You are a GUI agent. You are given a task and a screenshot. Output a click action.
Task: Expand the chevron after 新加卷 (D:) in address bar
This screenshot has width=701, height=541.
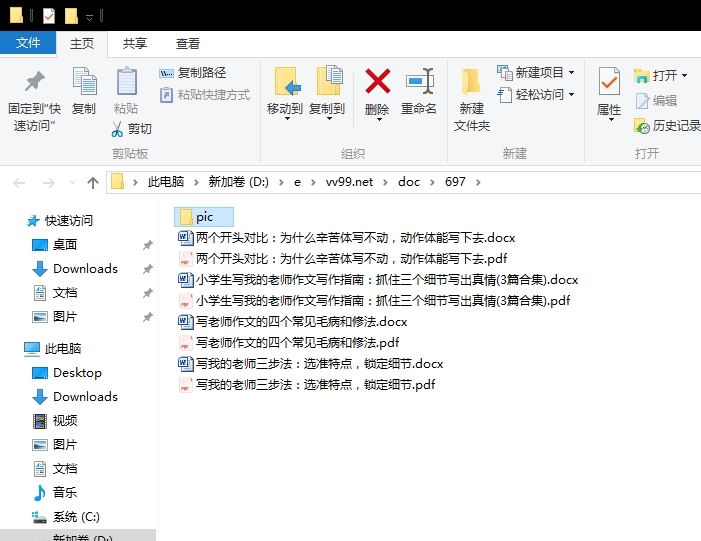281,182
